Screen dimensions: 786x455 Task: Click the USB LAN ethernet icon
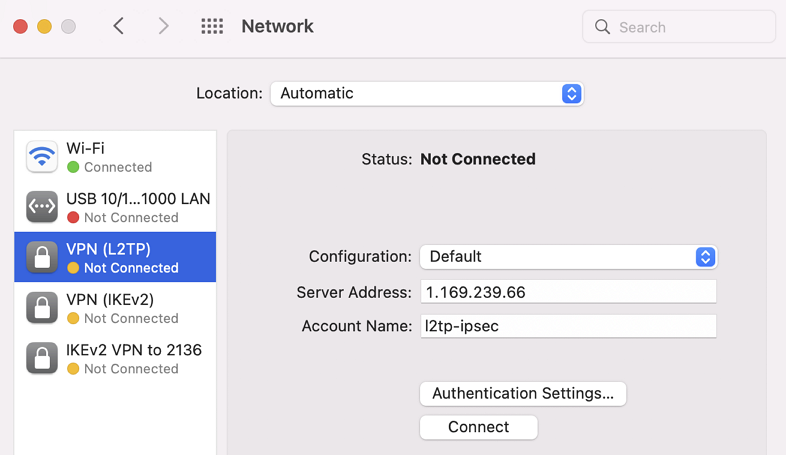tap(42, 207)
